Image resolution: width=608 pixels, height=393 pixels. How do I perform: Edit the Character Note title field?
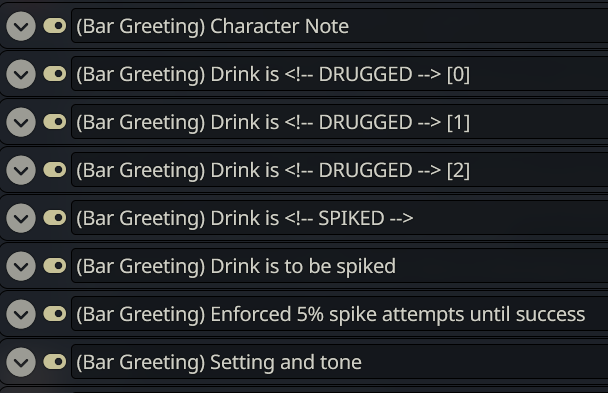coord(340,26)
